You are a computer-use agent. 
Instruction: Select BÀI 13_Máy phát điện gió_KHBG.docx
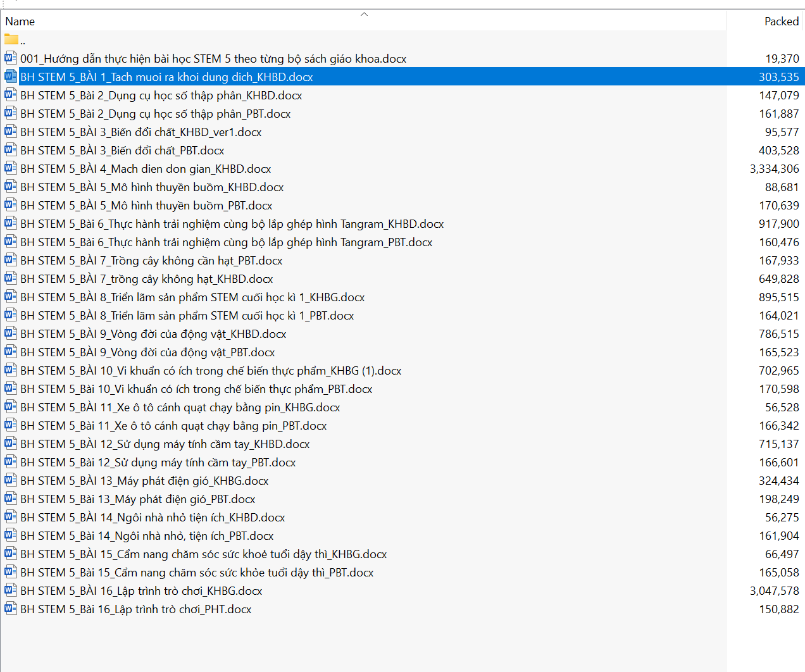(x=144, y=481)
